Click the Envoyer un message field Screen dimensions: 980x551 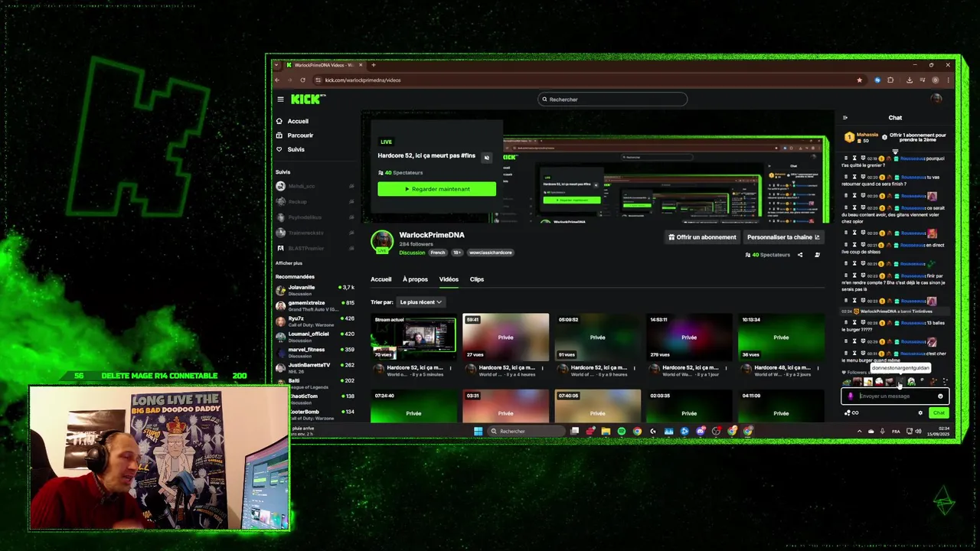tap(894, 396)
